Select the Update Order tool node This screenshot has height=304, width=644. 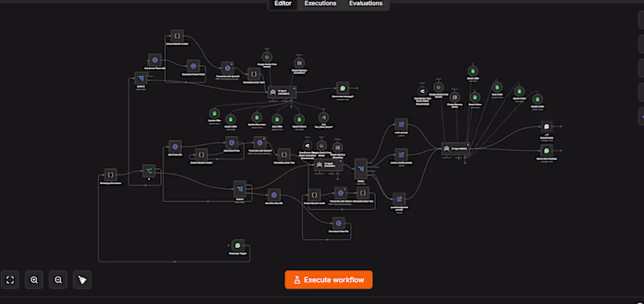[x=537, y=99]
